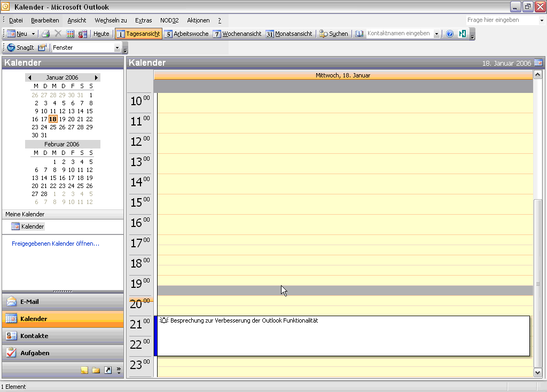Switch to Monatsansicht view
The image size is (547, 392).
pos(289,34)
